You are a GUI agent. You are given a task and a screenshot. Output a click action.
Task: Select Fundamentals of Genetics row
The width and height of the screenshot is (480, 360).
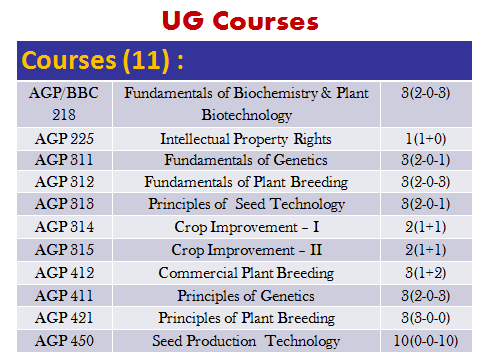pos(244,160)
